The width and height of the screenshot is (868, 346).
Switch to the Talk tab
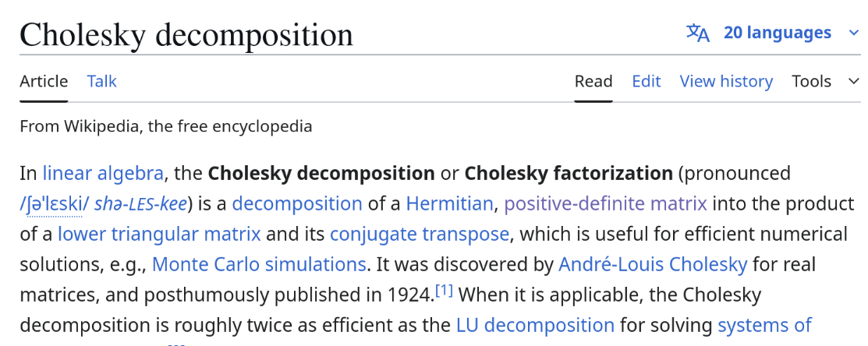pos(101,81)
